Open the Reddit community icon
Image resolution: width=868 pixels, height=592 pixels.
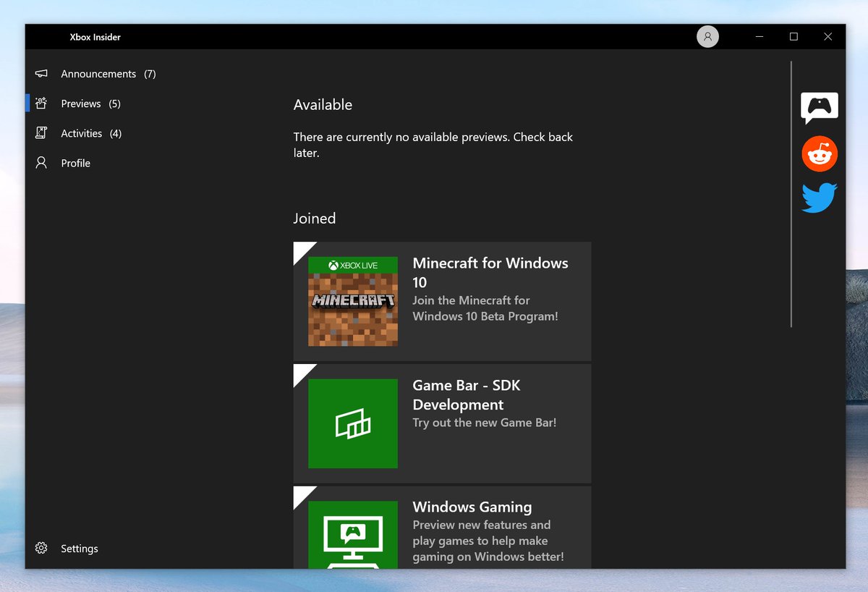coord(820,154)
